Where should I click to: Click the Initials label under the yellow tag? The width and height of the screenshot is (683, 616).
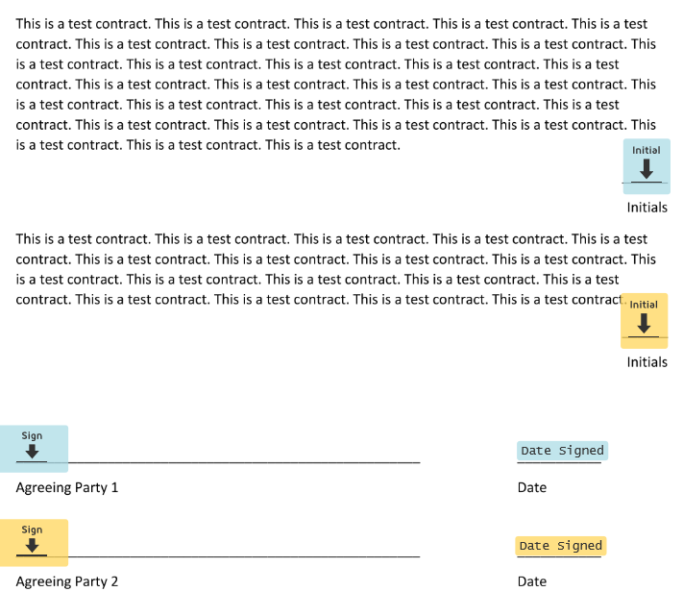click(x=647, y=362)
